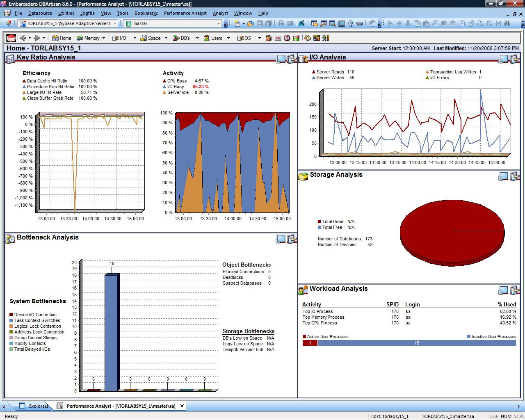Screen dimensions: 525x420
Task: Open the File menu
Action: (x=18, y=13)
